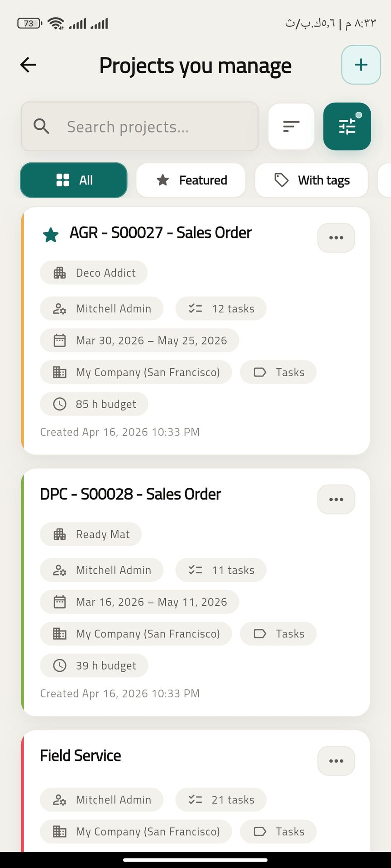Tap the back arrow icon
Screen dimensions: 391x868
28,65
